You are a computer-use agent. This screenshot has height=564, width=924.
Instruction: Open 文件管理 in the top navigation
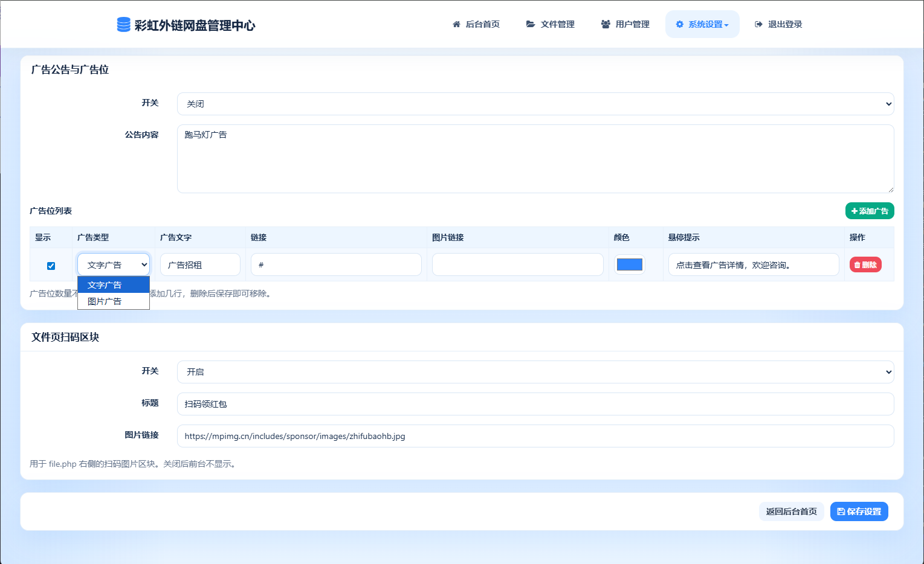(x=551, y=24)
